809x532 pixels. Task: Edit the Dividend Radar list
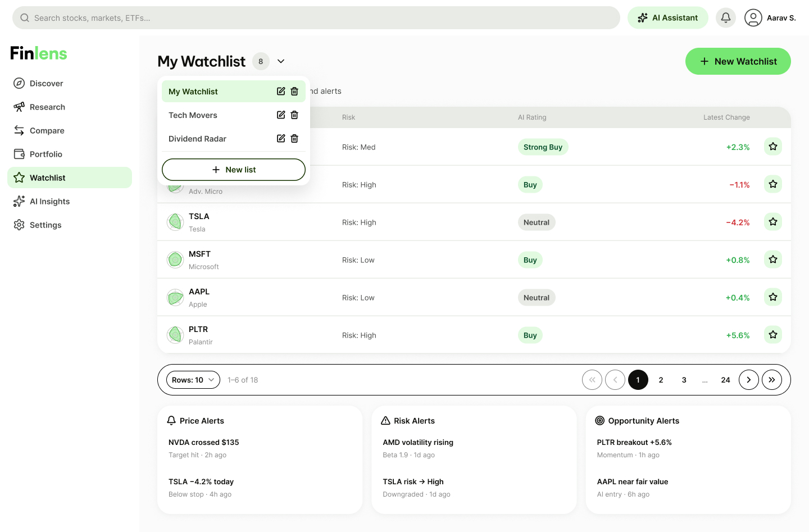(281, 139)
